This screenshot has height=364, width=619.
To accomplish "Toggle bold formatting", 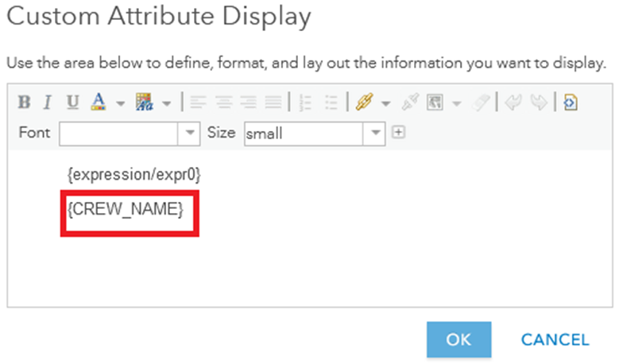I will 25,103.
